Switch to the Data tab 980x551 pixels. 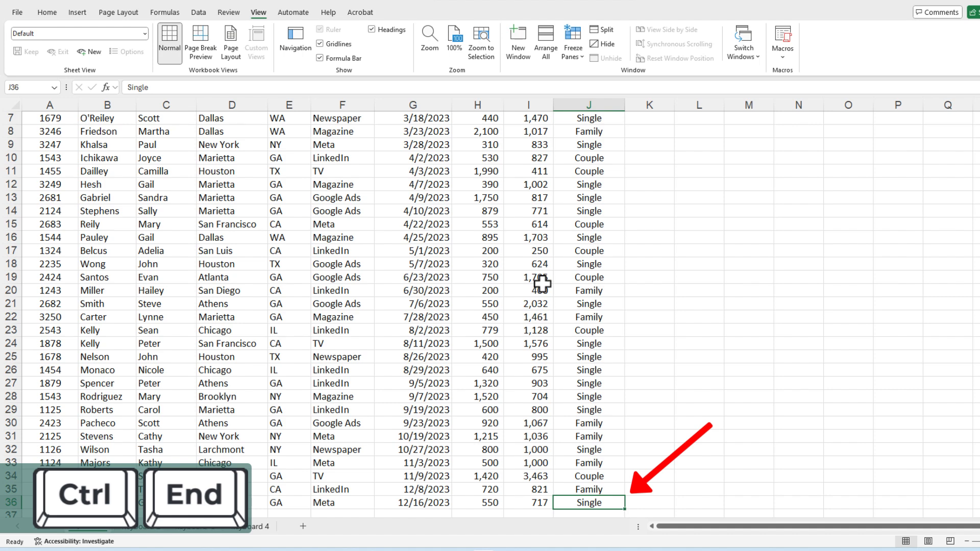(198, 12)
